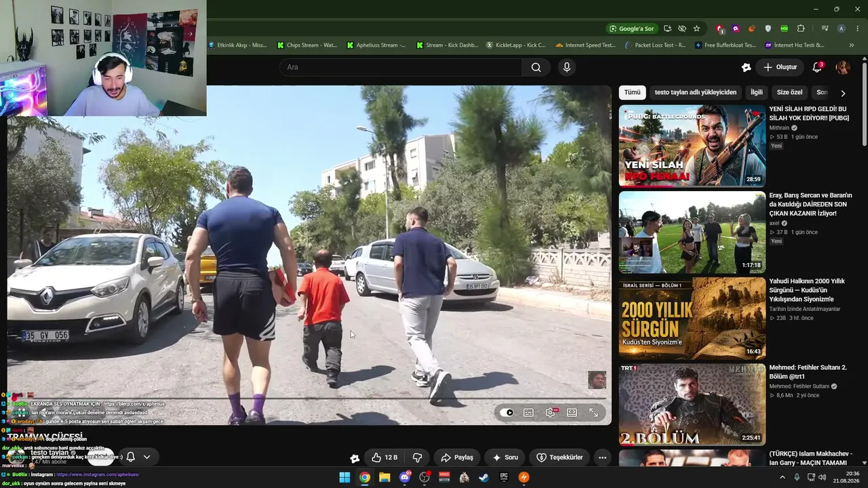This screenshot has height=488, width=868.
Task: Open 'Apheliuss Stream' bookmark
Action: coord(376,45)
